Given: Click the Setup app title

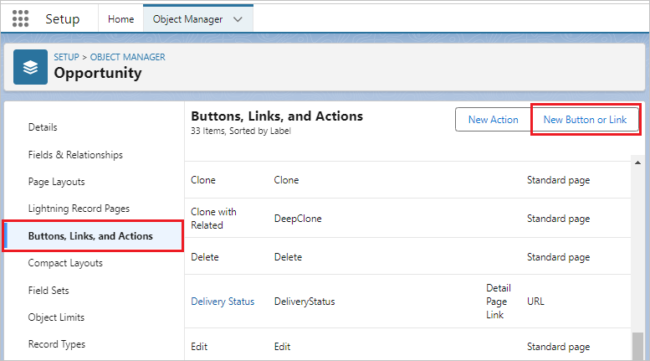Looking at the screenshot, I should coord(63,19).
